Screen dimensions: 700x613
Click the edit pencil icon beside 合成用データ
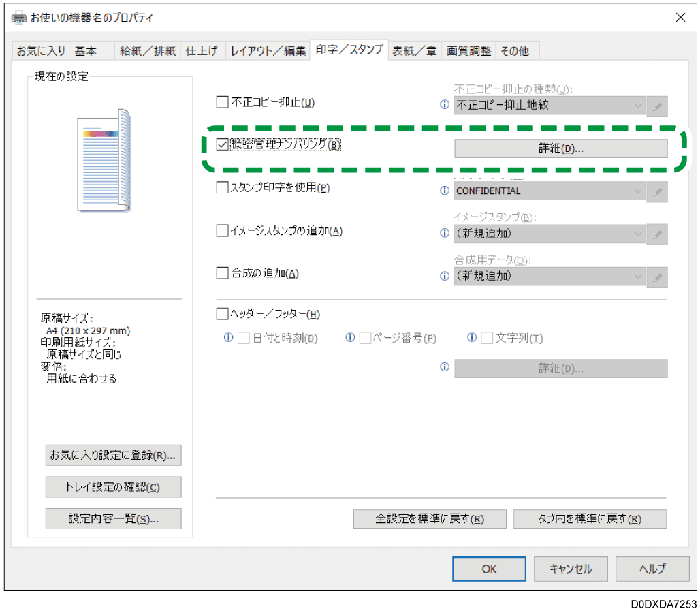(656, 277)
